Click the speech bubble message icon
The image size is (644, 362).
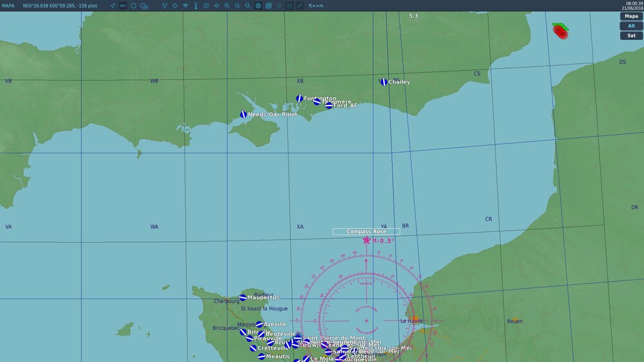(x=206, y=6)
